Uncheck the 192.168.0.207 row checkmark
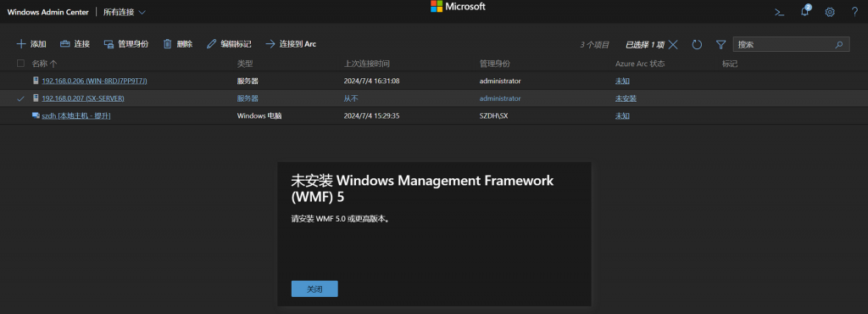The height and width of the screenshot is (314, 868). click(x=21, y=98)
